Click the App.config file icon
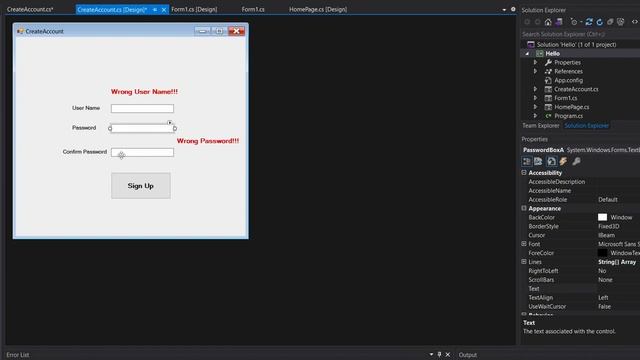The width and height of the screenshot is (640, 360). click(x=548, y=80)
